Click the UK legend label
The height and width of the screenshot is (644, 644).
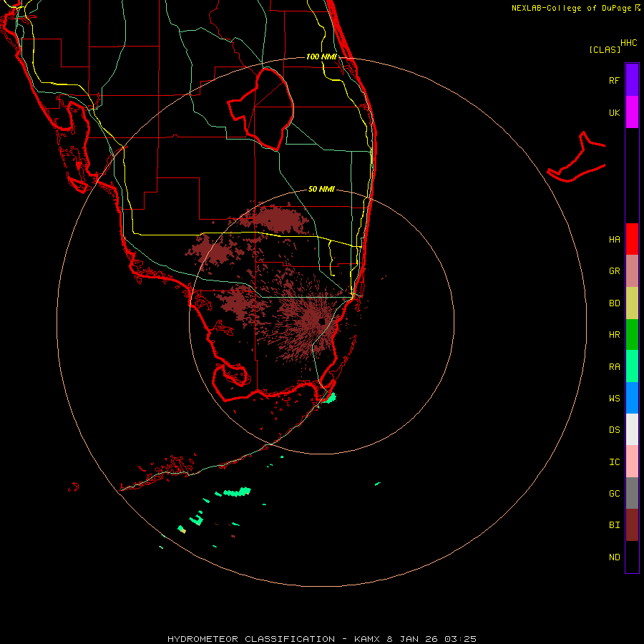pyautogui.click(x=614, y=112)
